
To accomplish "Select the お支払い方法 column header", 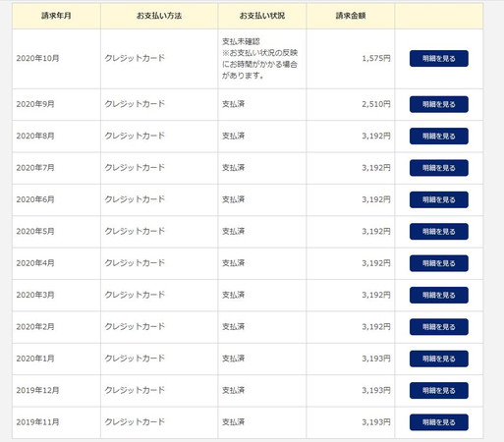I will point(159,16).
